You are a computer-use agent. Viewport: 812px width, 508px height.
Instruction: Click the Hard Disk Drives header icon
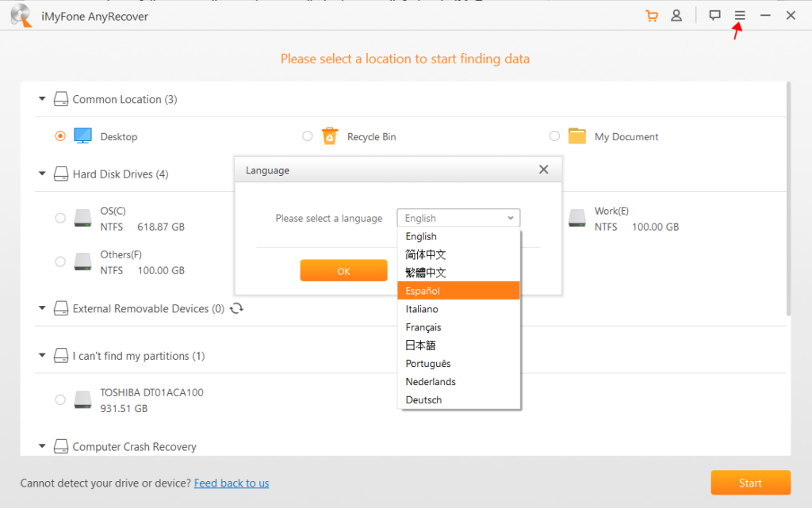coord(61,174)
